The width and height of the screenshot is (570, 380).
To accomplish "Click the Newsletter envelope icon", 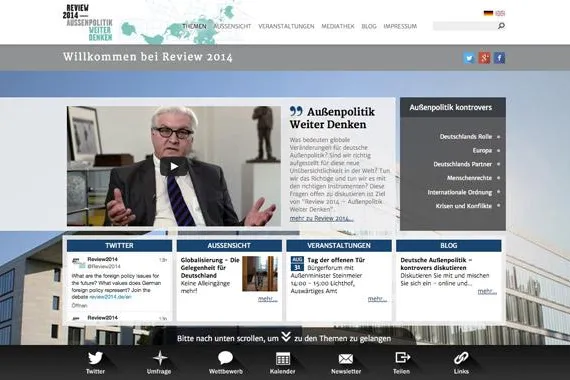I will [346, 359].
